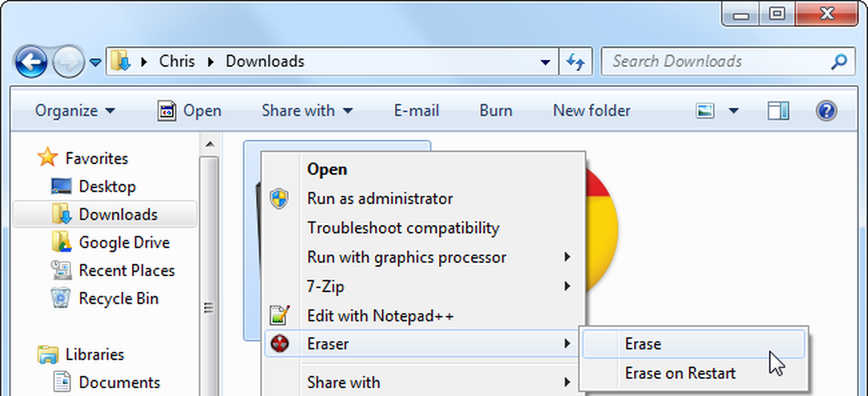
Task: Select Recycle Bin in the navigation pane
Action: [118, 299]
